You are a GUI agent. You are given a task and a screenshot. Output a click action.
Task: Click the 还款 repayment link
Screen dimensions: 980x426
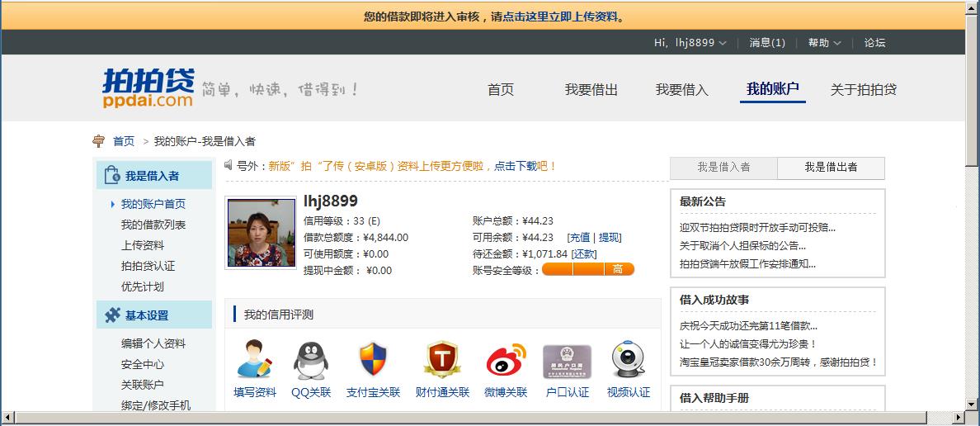(x=584, y=254)
